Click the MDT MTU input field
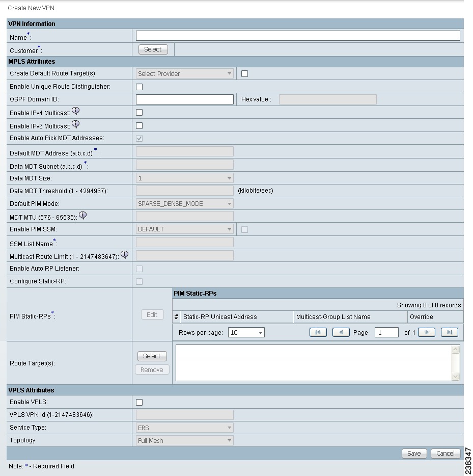The width and height of the screenshot is (473, 476). tap(185, 216)
